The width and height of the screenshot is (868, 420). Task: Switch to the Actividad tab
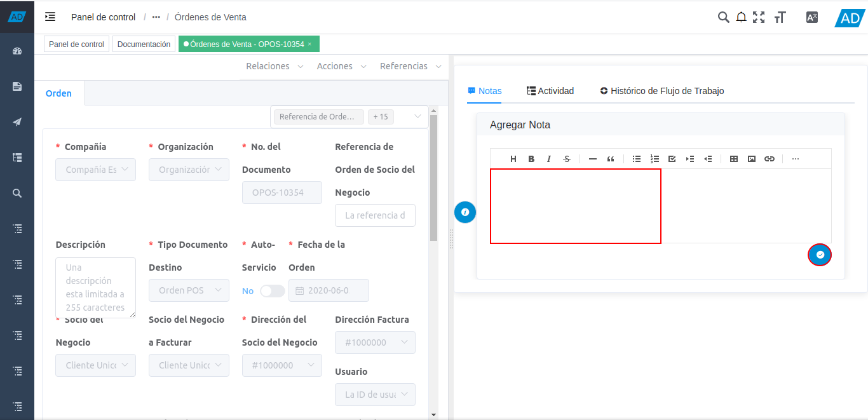(x=550, y=91)
